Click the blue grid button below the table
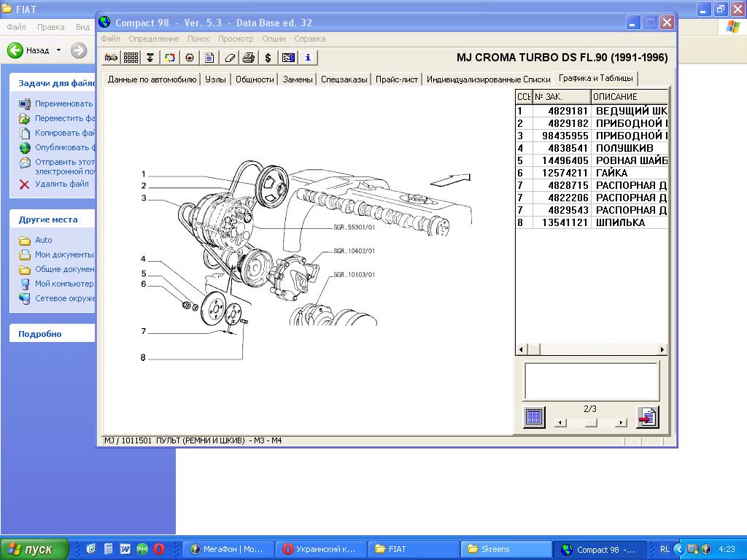 [x=534, y=417]
